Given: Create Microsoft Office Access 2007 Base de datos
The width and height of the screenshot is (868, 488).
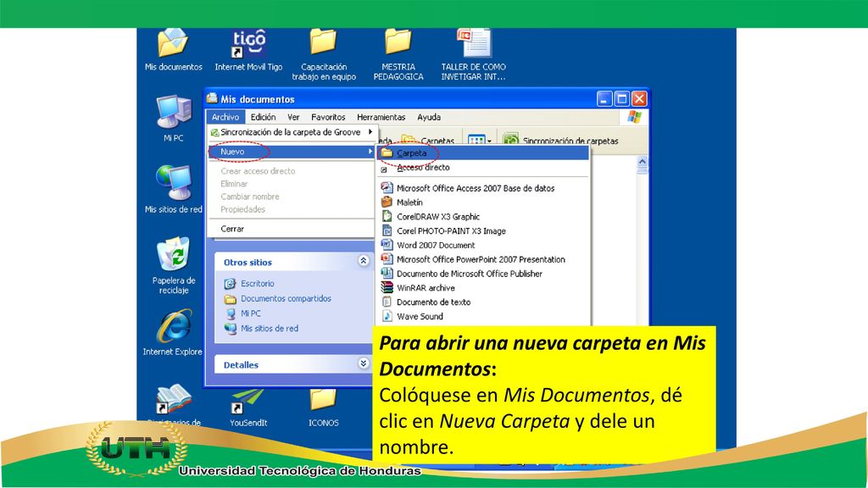Looking at the screenshot, I should (482, 188).
